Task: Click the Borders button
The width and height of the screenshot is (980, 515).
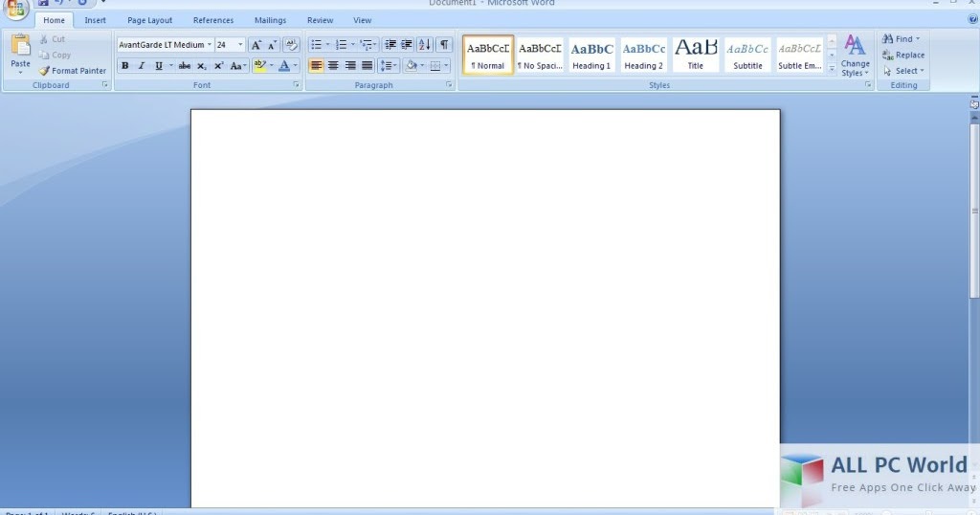Action: [435, 66]
